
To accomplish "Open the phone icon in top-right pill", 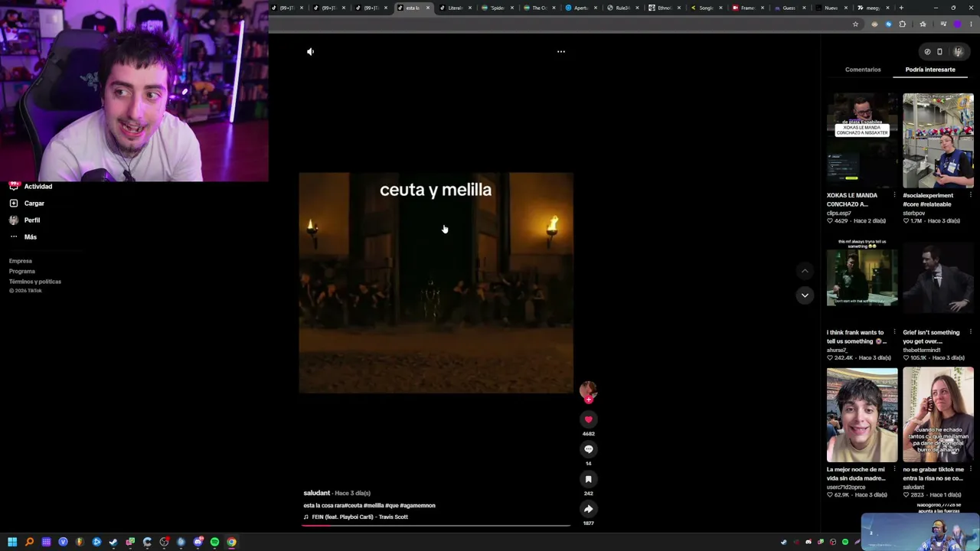I will pyautogui.click(x=939, y=52).
